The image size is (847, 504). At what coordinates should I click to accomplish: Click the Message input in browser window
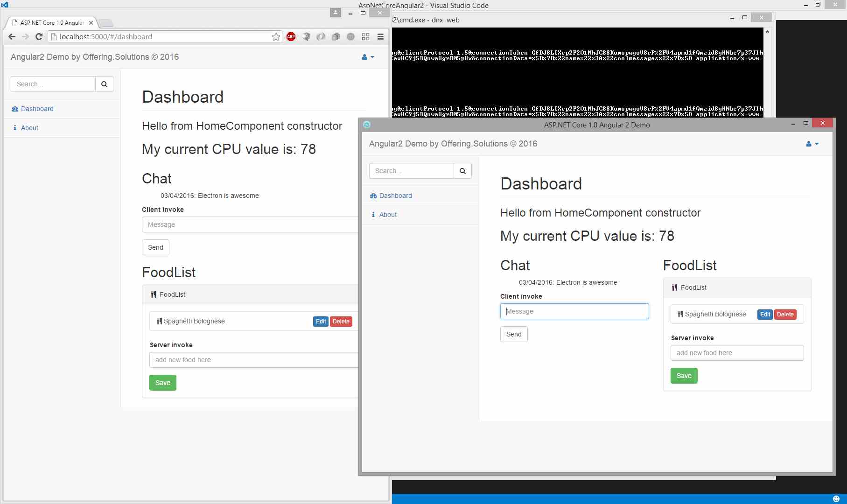pyautogui.click(x=250, y=224)
